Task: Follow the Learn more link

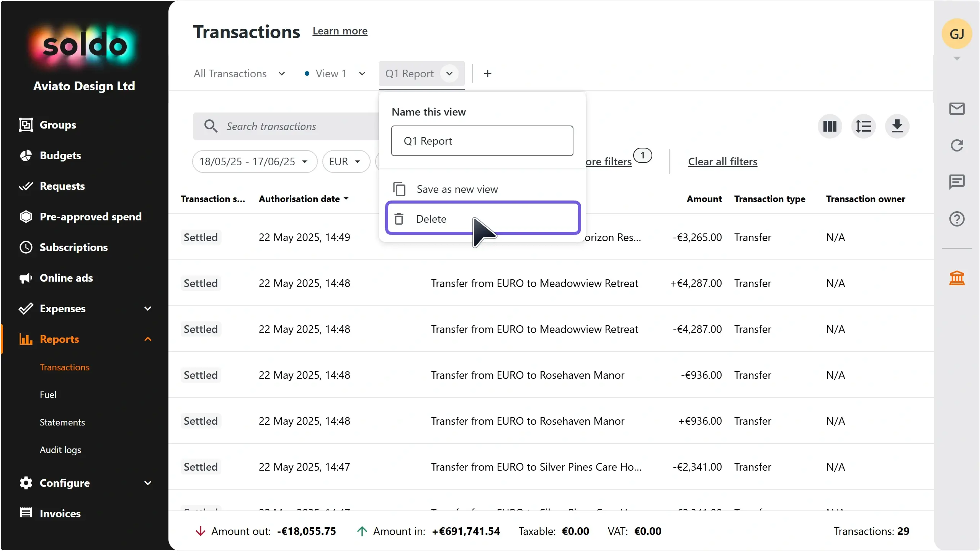Action: 340,31
